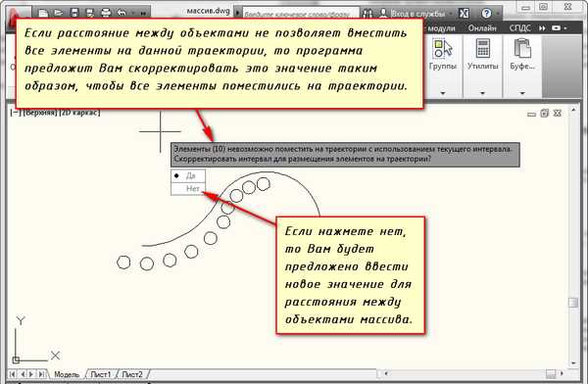Click the Undo arrow icon

tap(122, 13)
